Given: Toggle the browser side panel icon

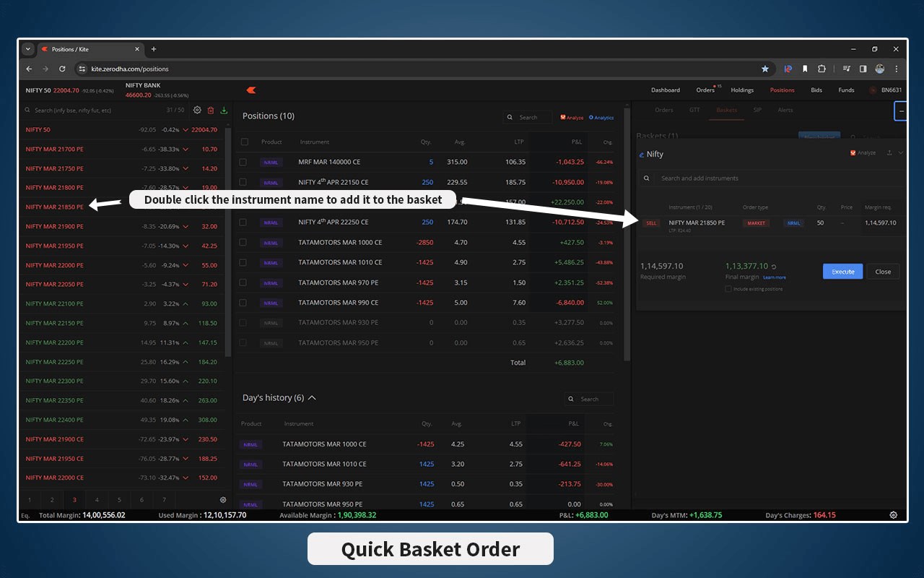Looking at the screenshot, I should (863, 69).
